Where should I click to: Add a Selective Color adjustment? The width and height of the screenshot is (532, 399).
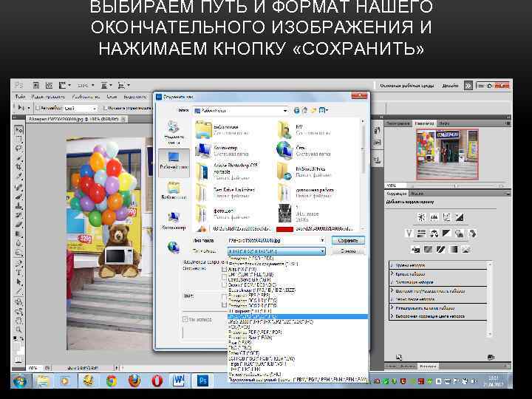tap(465, 250)
